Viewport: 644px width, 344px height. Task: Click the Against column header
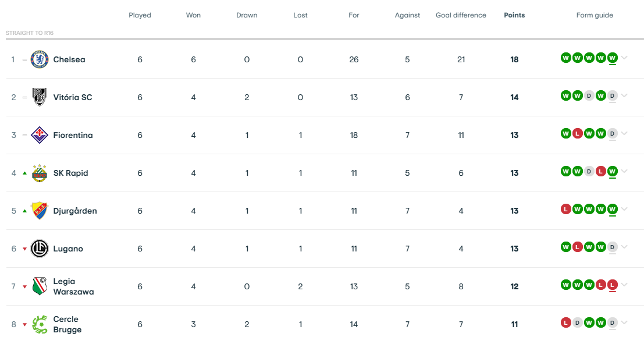click(x=407, y=15)
